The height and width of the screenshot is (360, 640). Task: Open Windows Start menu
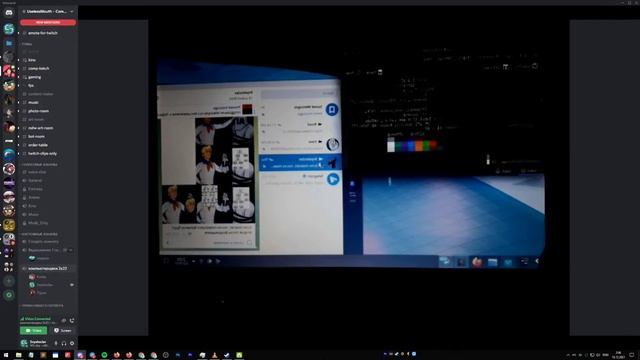(x=6, y=355)
